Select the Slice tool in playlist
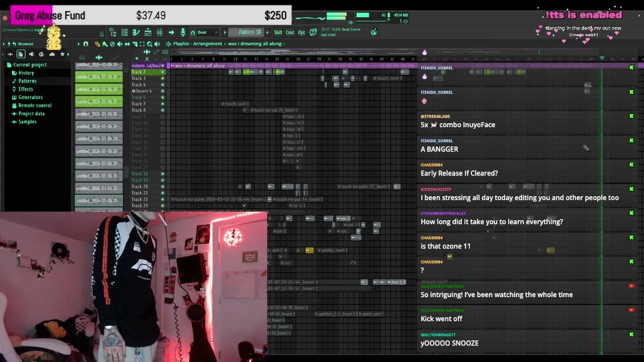Viewport: 644px width, 362px height. [x=135, y=44]
